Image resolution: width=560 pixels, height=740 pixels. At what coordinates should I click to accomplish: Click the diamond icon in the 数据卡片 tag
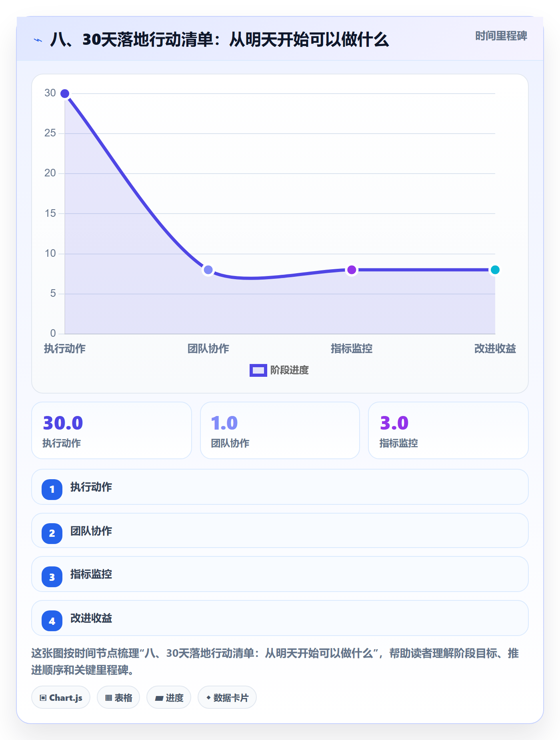tap(208, 698)
